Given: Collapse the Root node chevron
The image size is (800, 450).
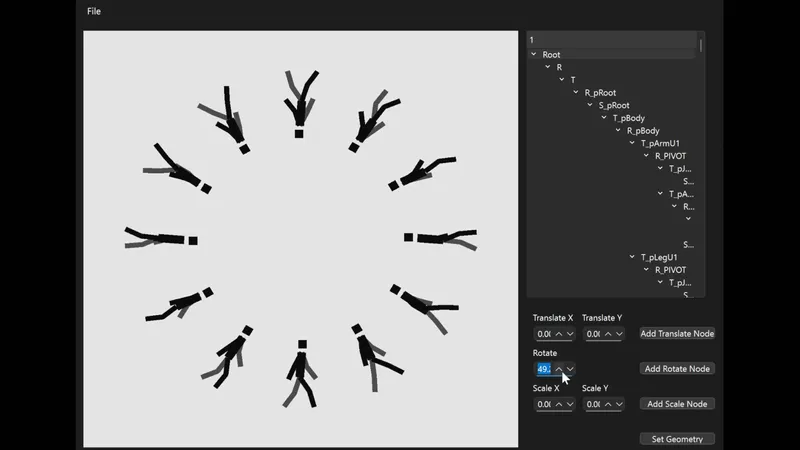Looking at the screenshot, I should [534, 54].
